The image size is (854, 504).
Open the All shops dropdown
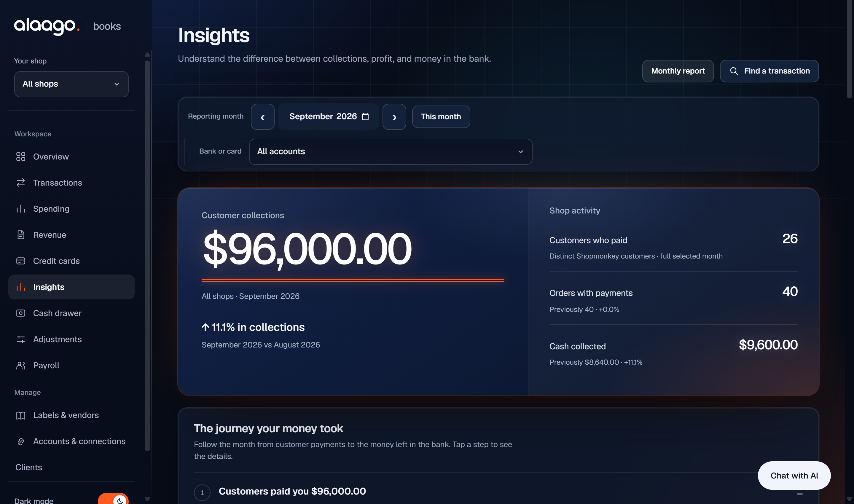[x=71, y=84]
